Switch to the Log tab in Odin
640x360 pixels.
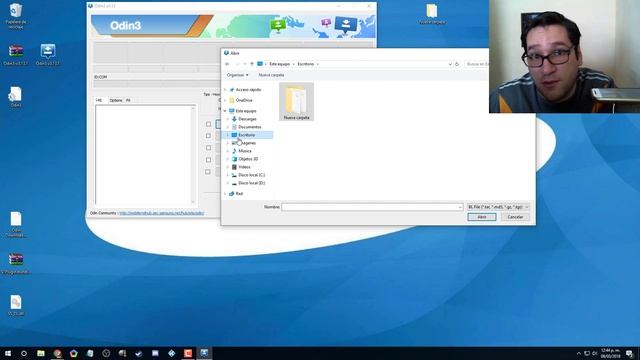click(99, 100)
